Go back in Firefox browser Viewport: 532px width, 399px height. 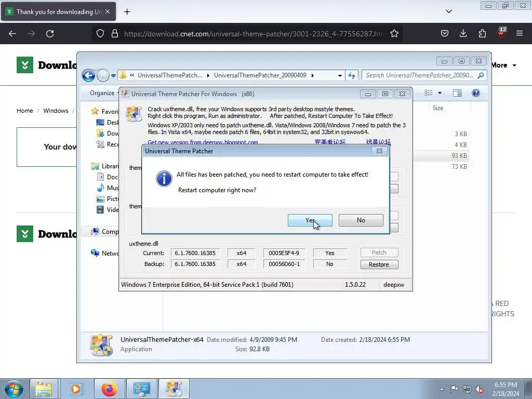tap(12, 34)
